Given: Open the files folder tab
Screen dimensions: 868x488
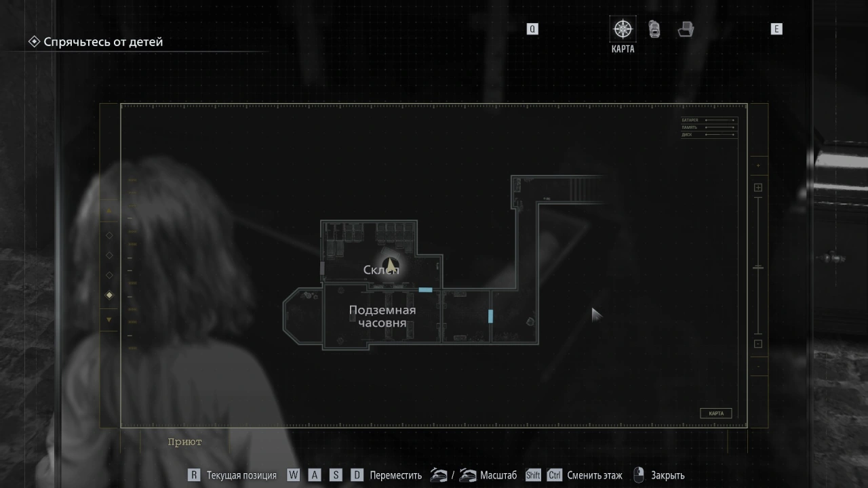Looking at the screenshot, I should pos(686,29).
